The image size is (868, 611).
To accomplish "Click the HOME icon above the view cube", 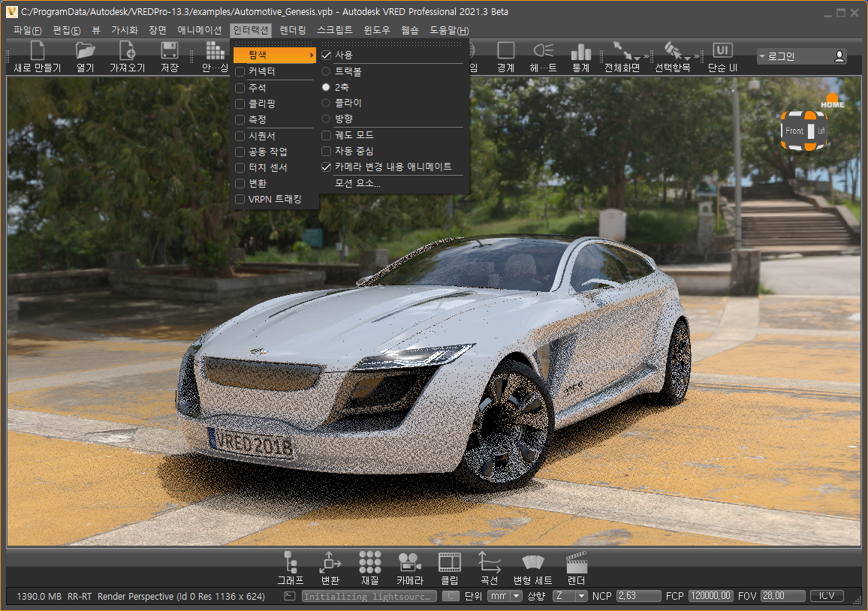I will point(832,101).
